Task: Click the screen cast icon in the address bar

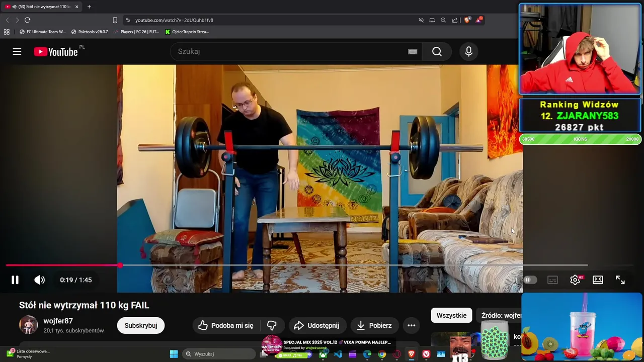Action: pyautogui.click(x=432, y=20)
